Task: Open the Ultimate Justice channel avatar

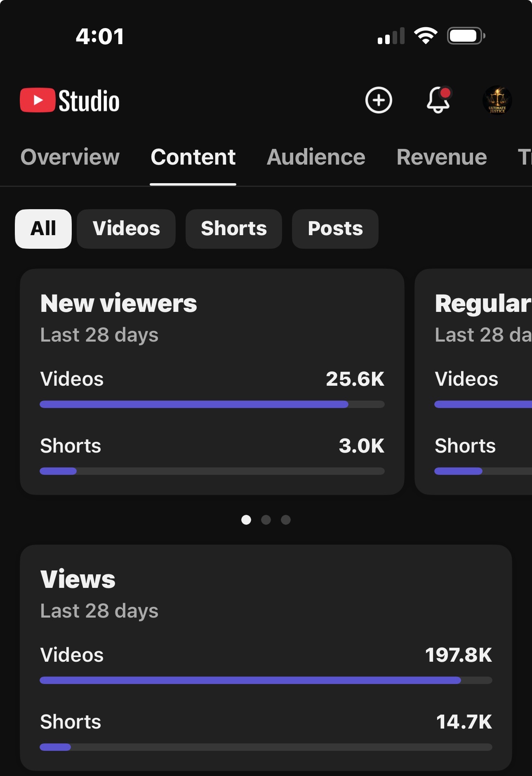Action: tap(497, 100)
